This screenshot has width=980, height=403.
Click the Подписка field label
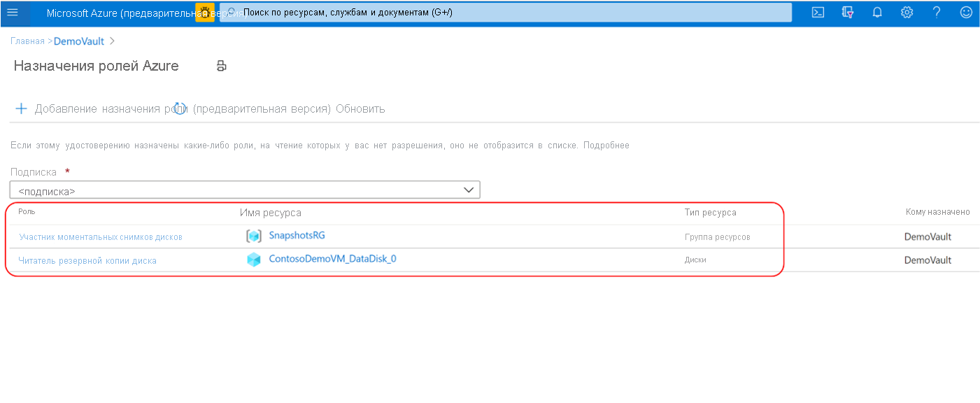(34, 172)
